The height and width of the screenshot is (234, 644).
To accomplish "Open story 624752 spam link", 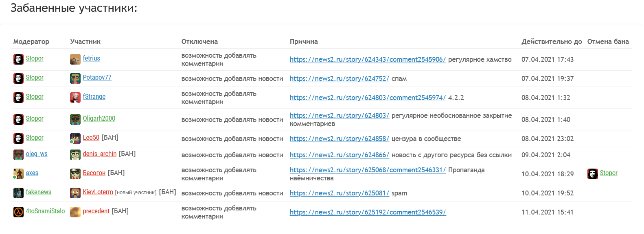I will pos(339,78).
